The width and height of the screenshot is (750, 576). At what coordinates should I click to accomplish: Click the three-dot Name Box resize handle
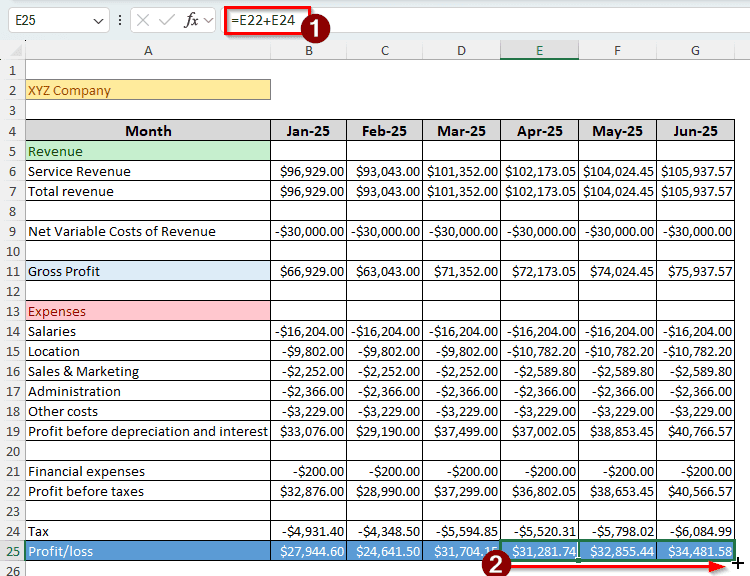[120, 20]
